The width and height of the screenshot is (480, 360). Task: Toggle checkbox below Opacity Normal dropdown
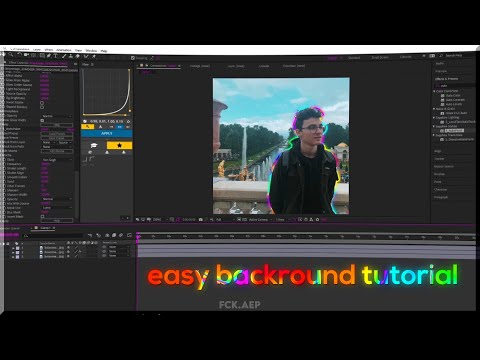click(x=42, y=120)
